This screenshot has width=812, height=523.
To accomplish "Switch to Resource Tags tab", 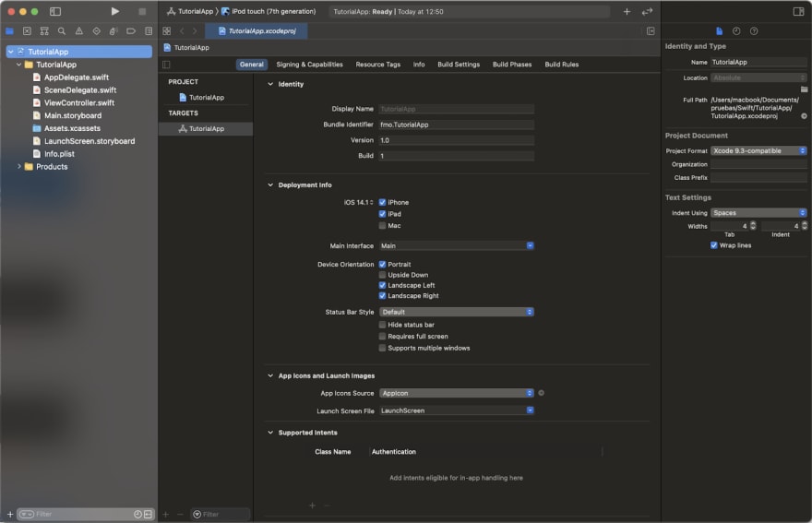I will 378,65.
